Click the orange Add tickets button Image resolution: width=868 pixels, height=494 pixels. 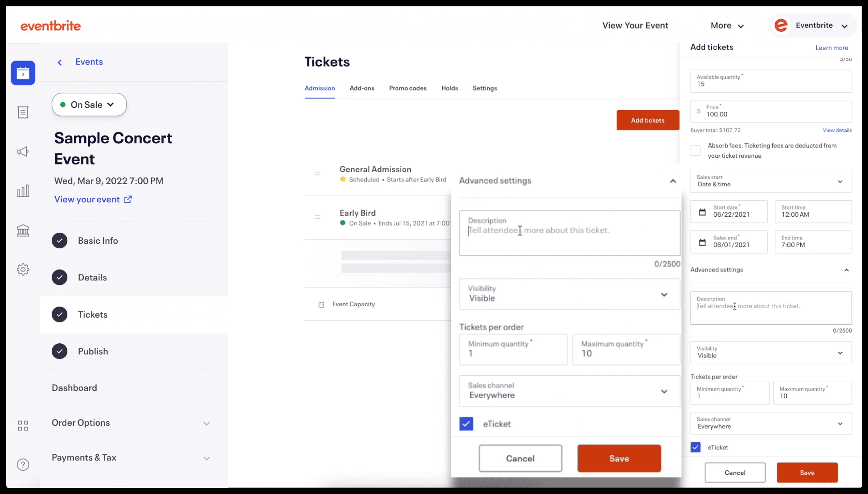(647, 120)
